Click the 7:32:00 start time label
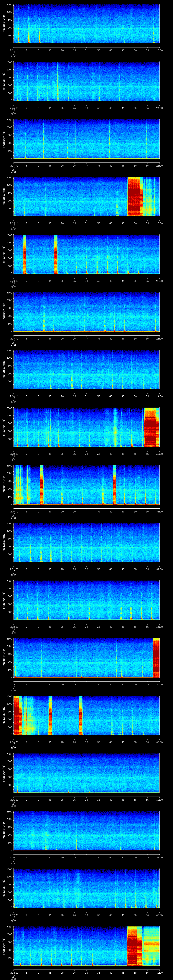The image size is (173, 980). click(x=14, y=627)
